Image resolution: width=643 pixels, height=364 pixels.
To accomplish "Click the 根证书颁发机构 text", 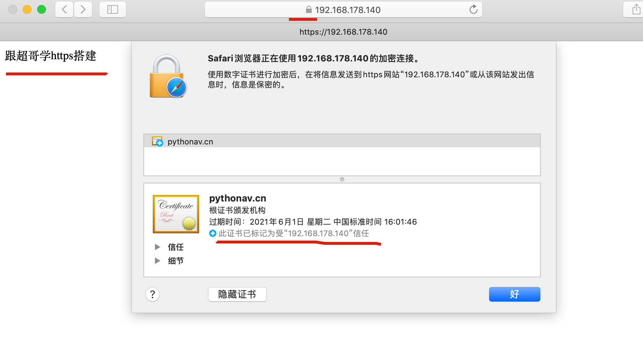I will [x=237, y=210].
